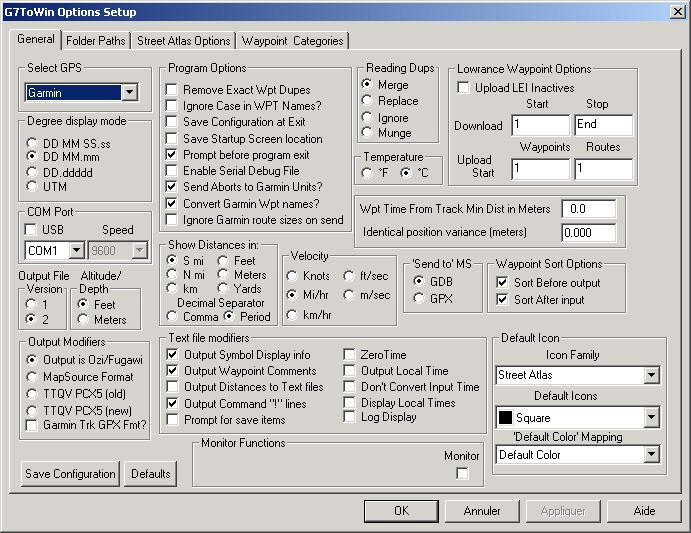
Task: Expand the Icon Family Street Atlas dropdown
Action: [x=651, y=375]
